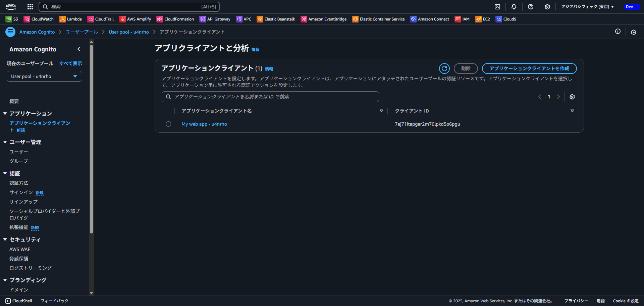Open CloudFormation favorite shortcut
The width and height of the screenshot is (644, 306).
(175, 19)
